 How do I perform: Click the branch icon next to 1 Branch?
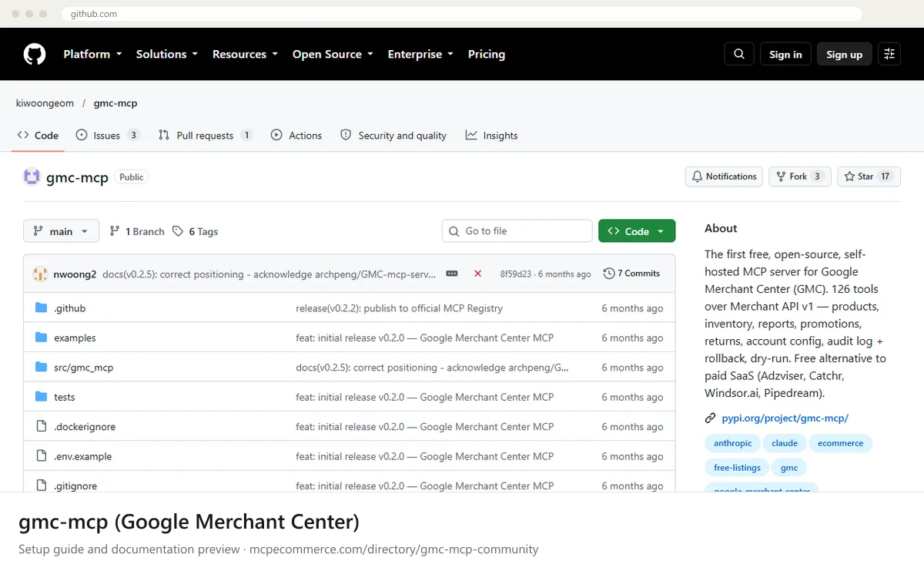coord(115,231)
